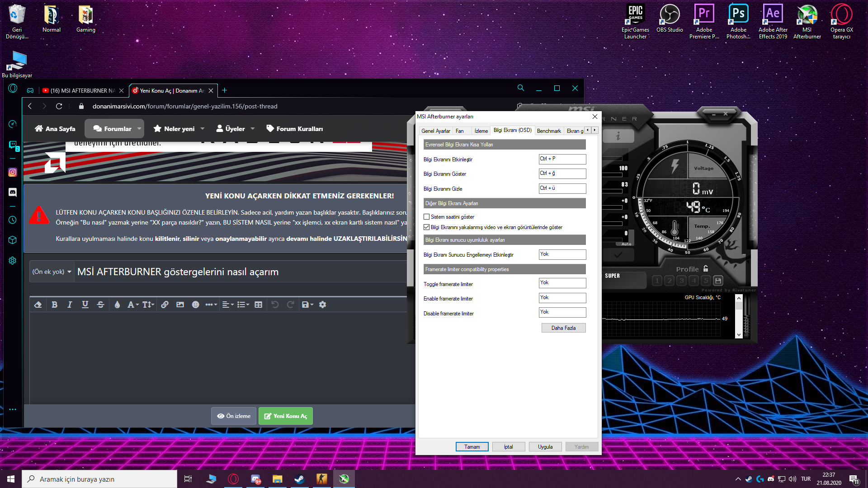
Task: Expand the '(Ön ek yok)' prefix dropdown
Action: 52,272
